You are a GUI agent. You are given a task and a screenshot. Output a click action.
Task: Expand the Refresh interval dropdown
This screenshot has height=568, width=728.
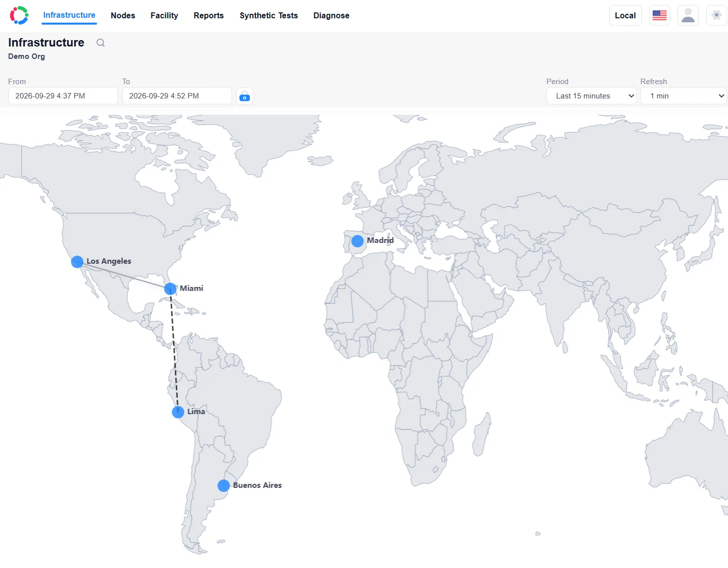coord(683,96)
